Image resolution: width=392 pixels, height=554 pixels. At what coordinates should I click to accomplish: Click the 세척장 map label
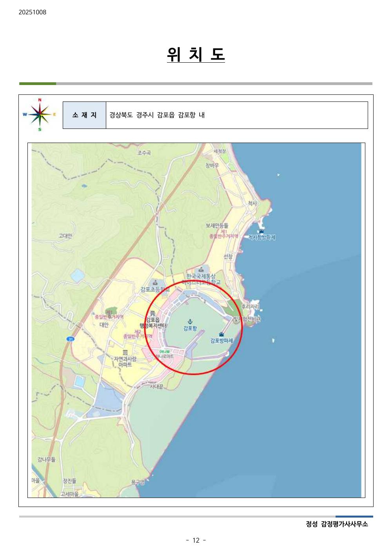tap(220, 151)
